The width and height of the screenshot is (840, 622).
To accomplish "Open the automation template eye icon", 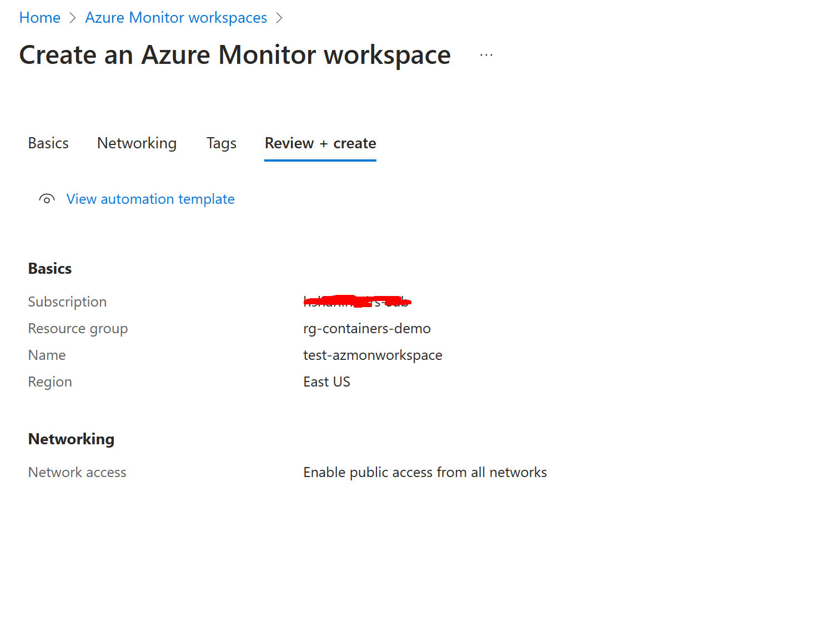I will [x=47, y=199].
